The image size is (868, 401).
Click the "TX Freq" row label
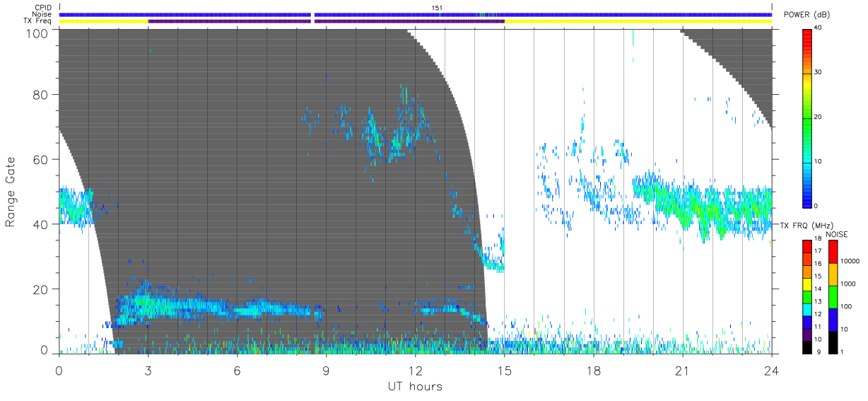pos(39,21)
